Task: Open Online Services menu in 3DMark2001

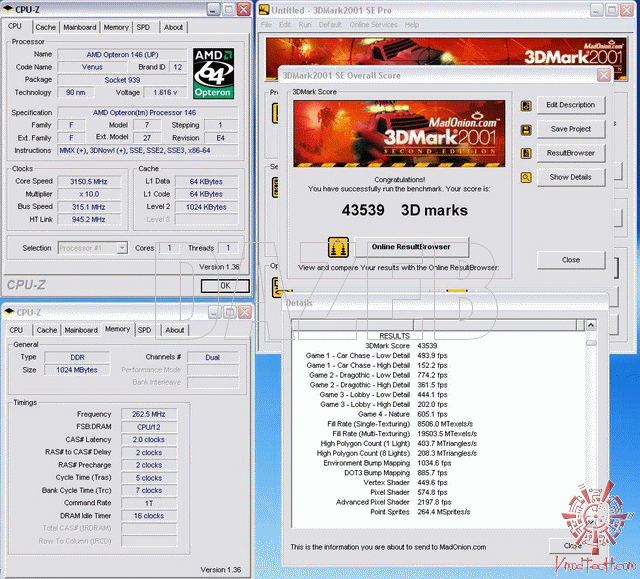Action: click(x=373, y=25)
